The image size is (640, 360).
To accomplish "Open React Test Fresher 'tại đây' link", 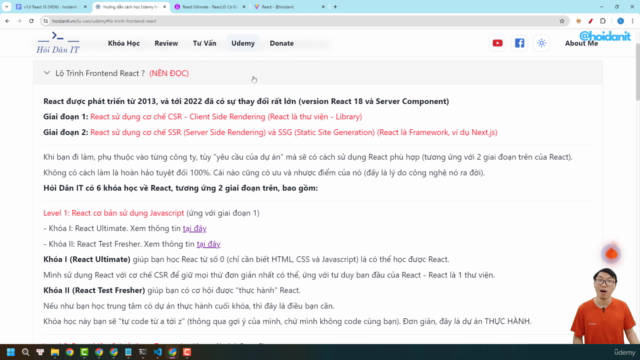I will (x=209, y=244).
